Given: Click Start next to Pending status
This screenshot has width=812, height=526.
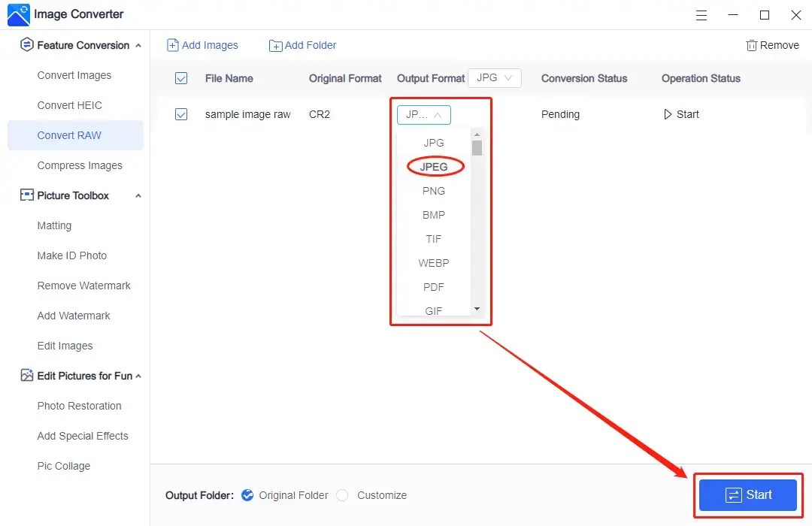Looking at the screenshot, I should click(680, 114).
